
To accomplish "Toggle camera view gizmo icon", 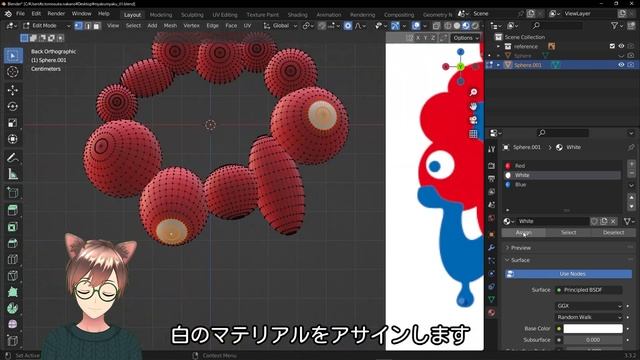I will click(473, 120).
